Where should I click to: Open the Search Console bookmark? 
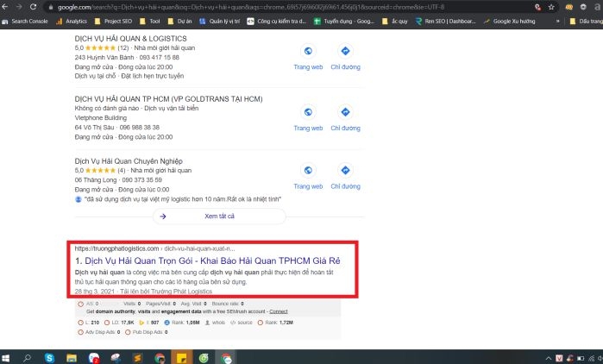[x=25, y=22]
